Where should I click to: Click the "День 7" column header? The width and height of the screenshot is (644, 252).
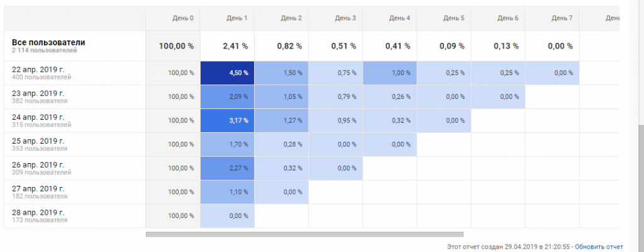tap(562, 18)
